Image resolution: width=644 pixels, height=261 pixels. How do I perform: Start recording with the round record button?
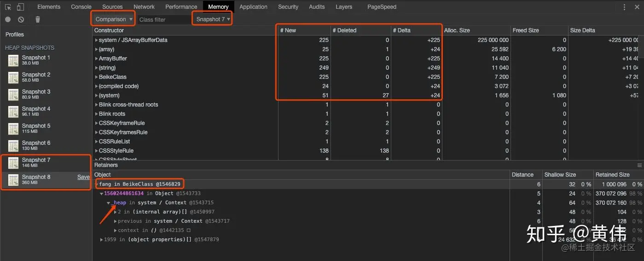(x=8, y=19)
